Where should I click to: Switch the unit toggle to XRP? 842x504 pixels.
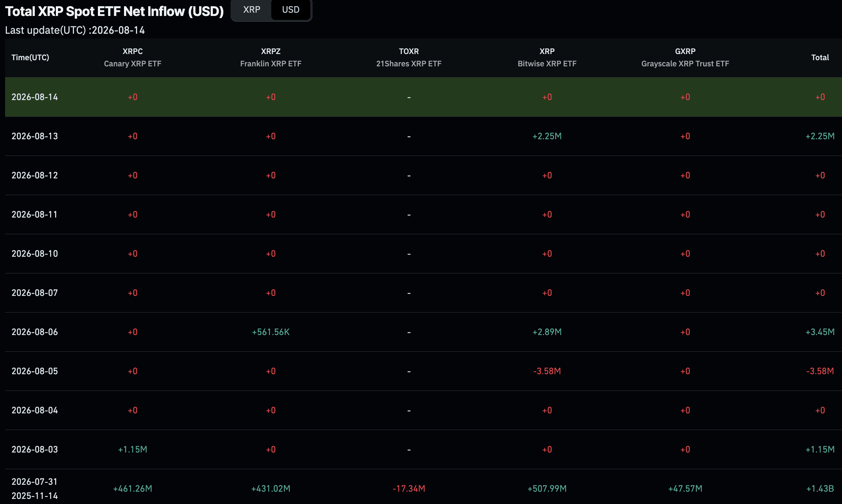tap(252, 10)
